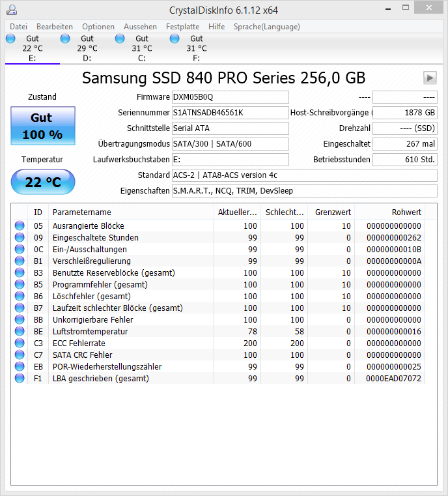Click the Firmware field DXM05B0Q

pos(231,97)
